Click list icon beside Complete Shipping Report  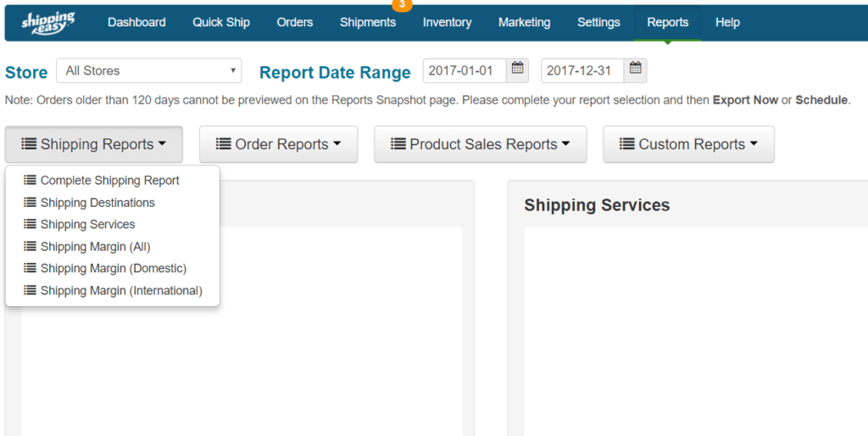30,180
